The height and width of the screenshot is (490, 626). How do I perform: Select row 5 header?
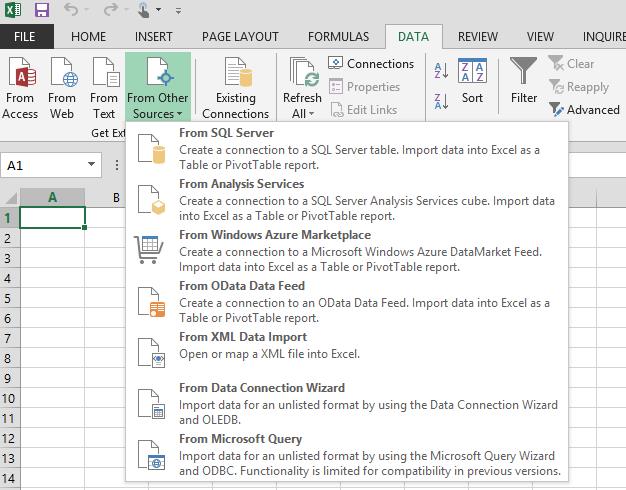click(8, 298)
